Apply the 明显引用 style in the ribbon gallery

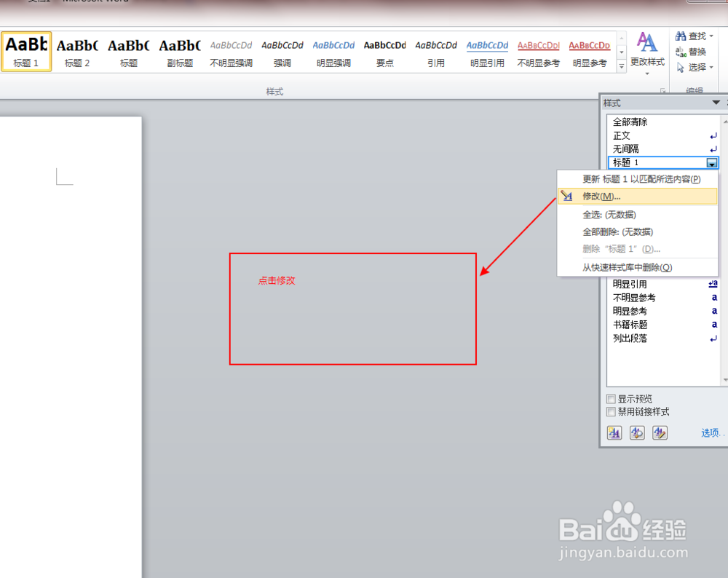pyautogui.click(x=487, y=52)
